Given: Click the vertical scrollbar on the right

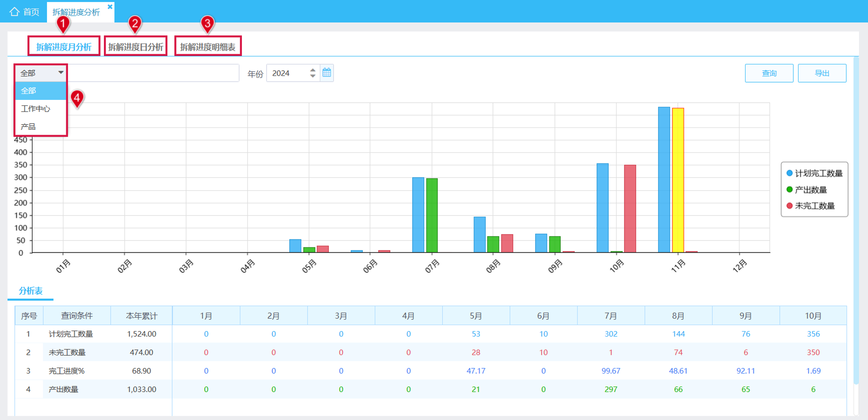Looking at the screenshot, I should pos(856,220).
